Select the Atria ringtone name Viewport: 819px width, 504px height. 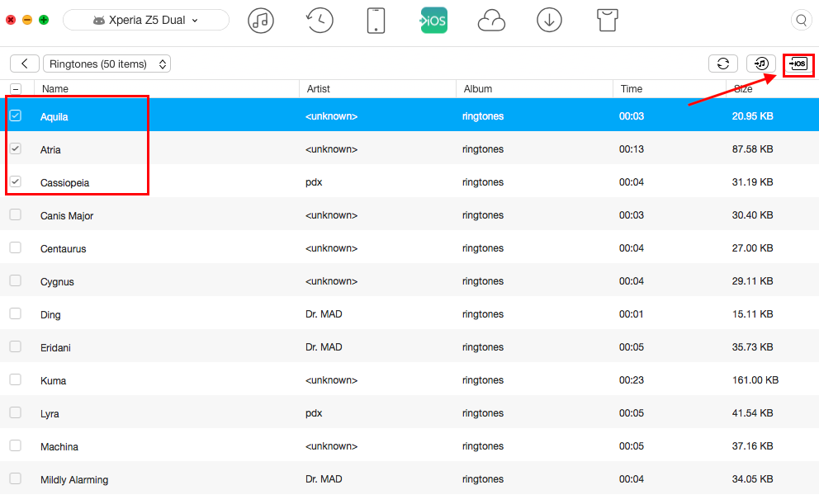[x=50, y=150]
